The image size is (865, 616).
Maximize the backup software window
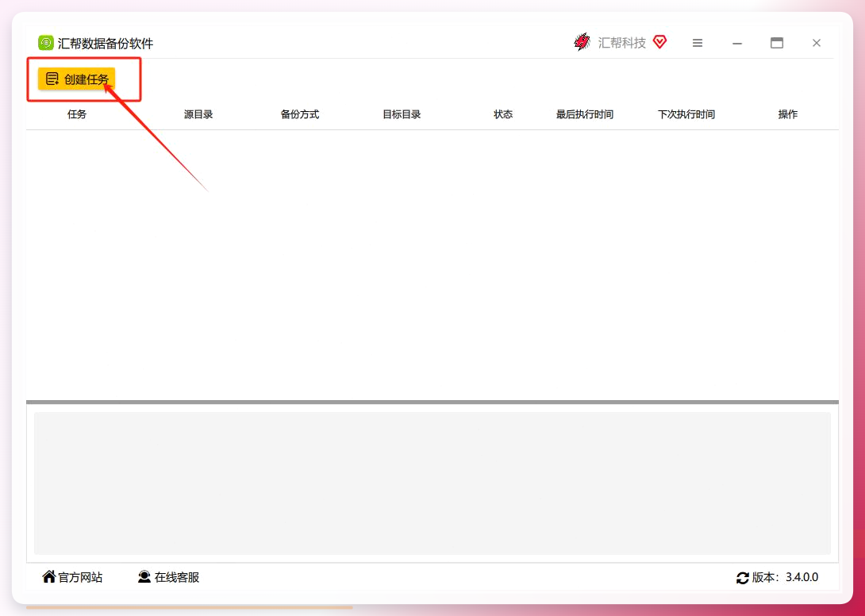point(777,43)
